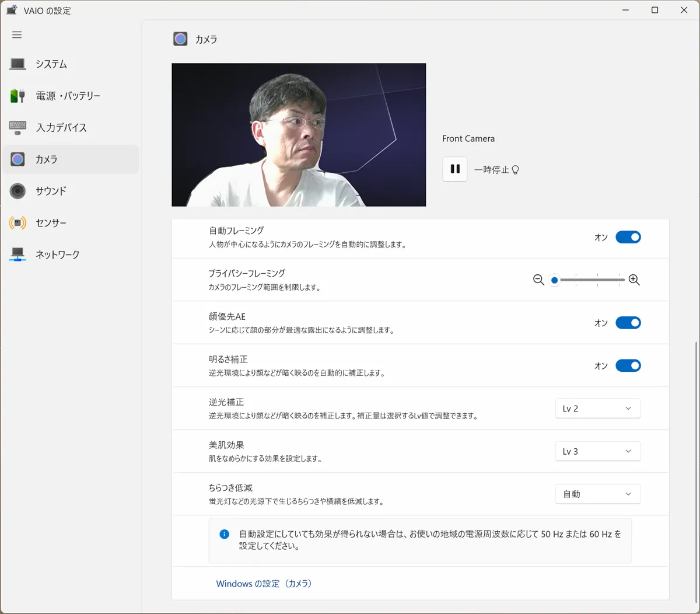
Task: Click the 顔優先AE setting title
Action: [x=227, y=316]
